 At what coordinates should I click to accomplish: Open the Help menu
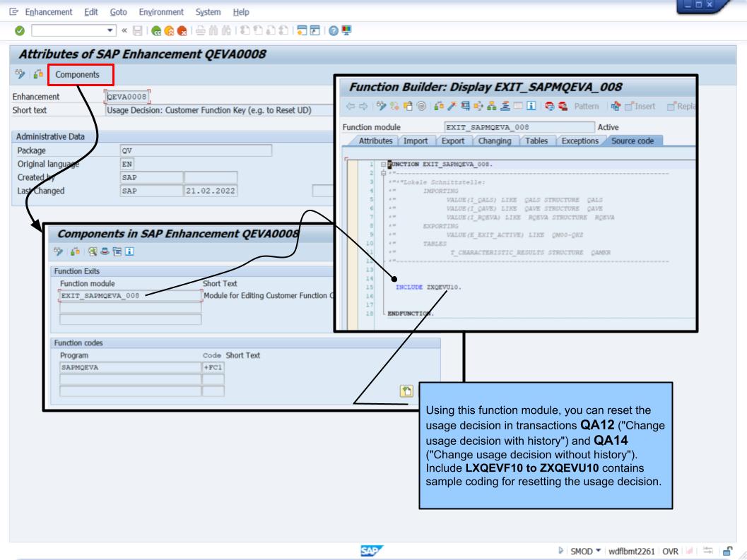241,12
